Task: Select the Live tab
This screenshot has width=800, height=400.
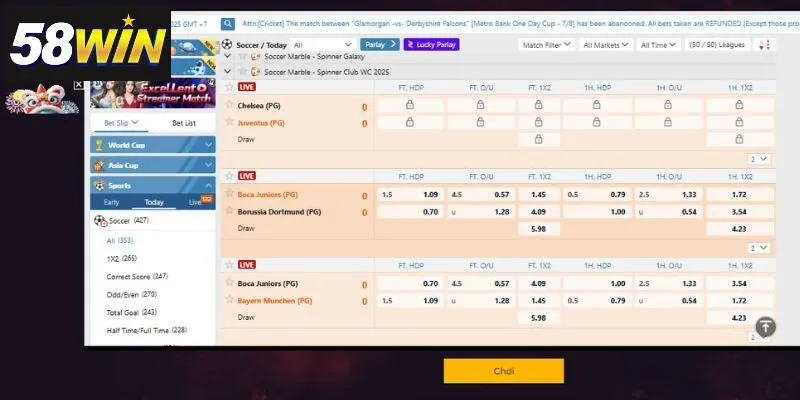Action: click(x=195, y=202)
